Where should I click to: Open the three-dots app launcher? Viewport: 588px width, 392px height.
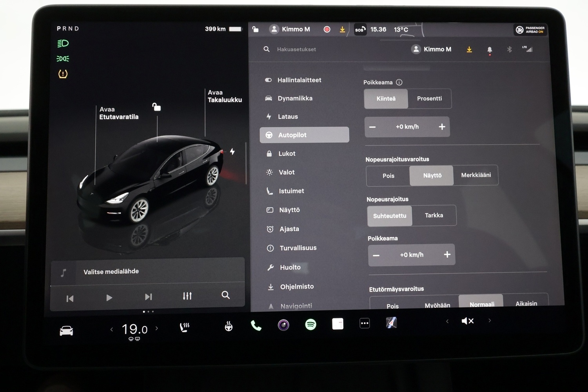pyautogui.click(x=365, y=323)
